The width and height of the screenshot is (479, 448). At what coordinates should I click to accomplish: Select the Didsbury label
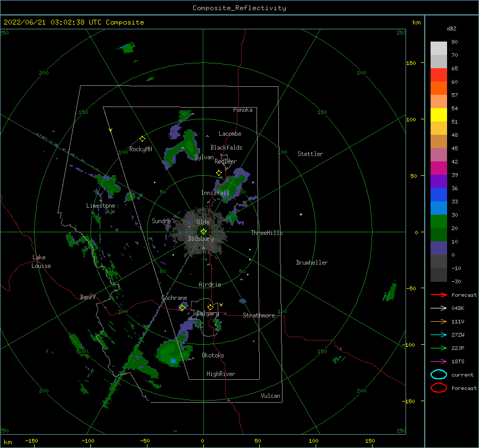(201, 239)
